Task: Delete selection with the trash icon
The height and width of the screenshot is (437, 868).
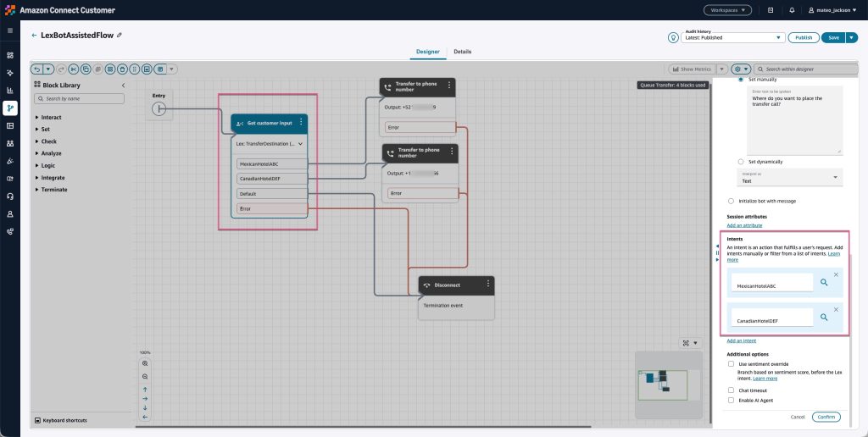Action: coord(122,69)
